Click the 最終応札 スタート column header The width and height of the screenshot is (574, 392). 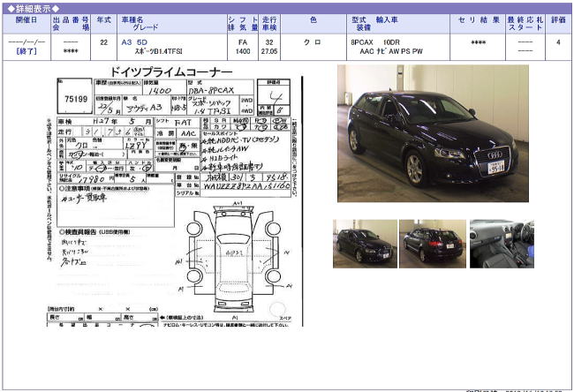pos(525,24)
